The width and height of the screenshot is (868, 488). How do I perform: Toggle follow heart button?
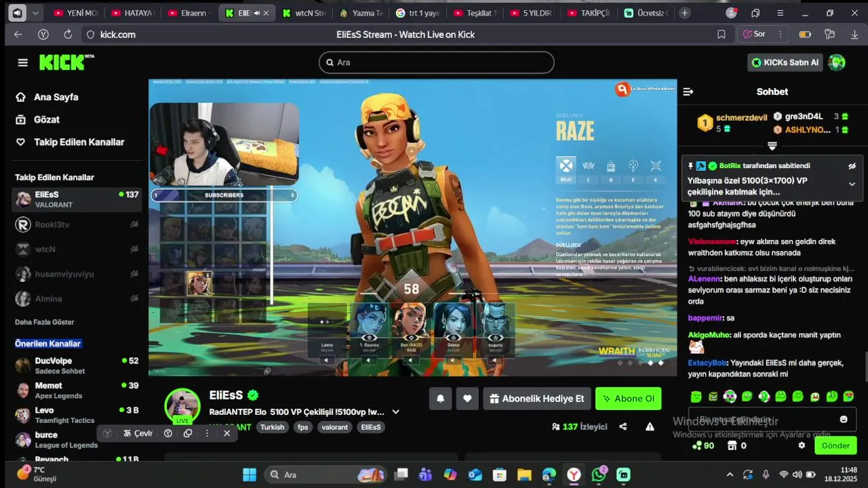[467, 399]
